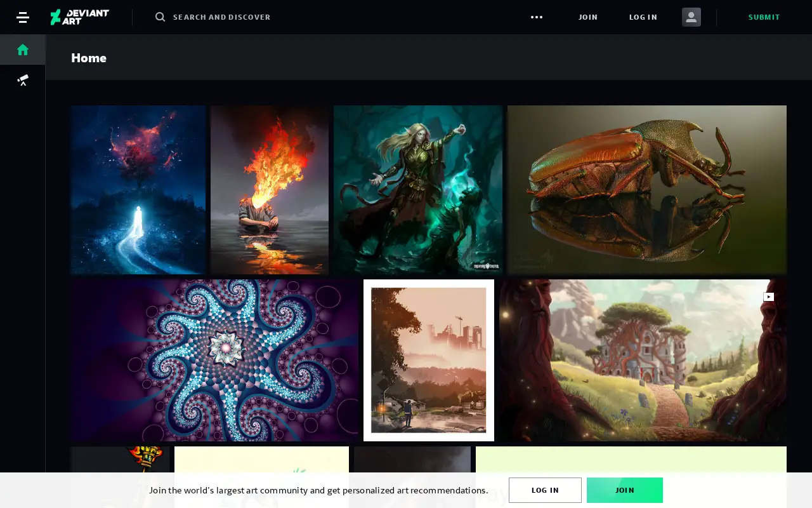Open the elf sorceress artwork
The image size is (812, 508).
tap(418, 190)
